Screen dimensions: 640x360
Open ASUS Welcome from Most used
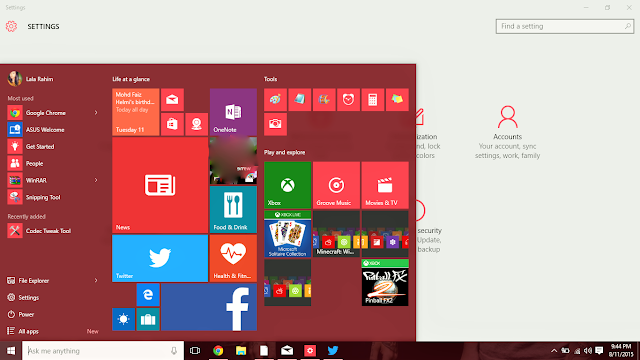click(x=53, y=130)
